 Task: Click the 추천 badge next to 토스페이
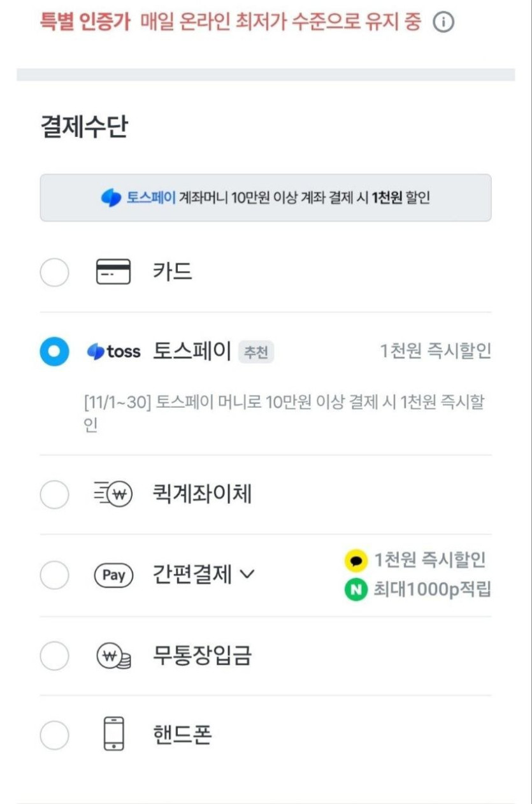click(256, 352)
